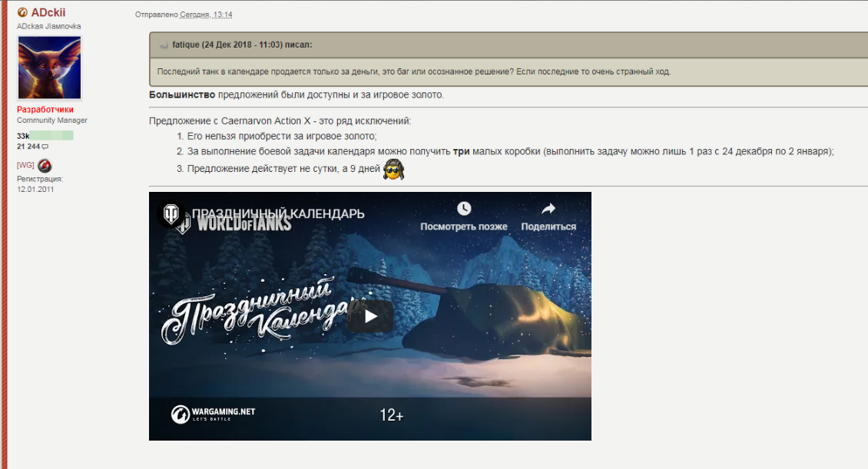
Task: Open ADckii user profile link
Action: tap(48, 12)
